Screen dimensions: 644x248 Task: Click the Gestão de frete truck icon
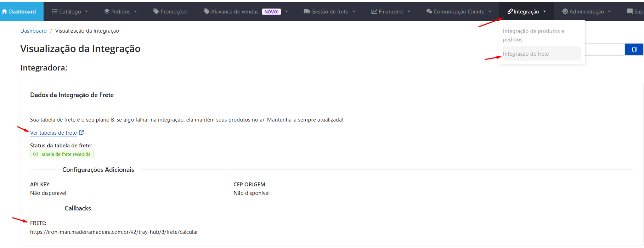point(307,12)
